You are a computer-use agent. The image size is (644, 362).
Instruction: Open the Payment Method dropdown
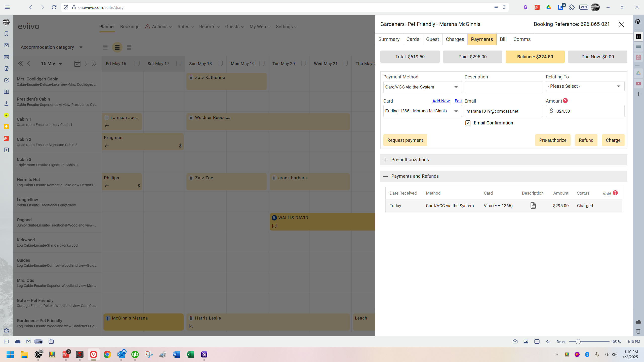[x=422, y=87]
